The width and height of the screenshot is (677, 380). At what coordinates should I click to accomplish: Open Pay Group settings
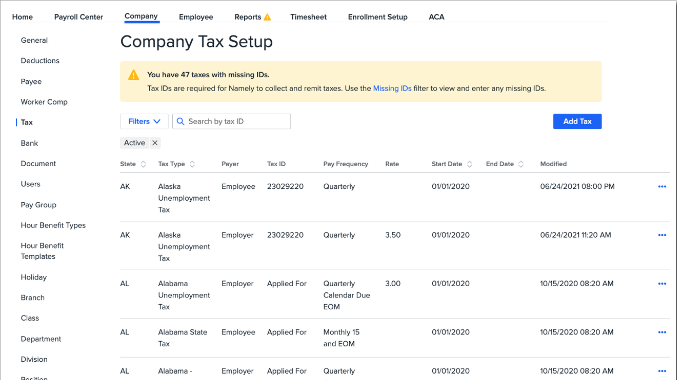coord(38,205)
